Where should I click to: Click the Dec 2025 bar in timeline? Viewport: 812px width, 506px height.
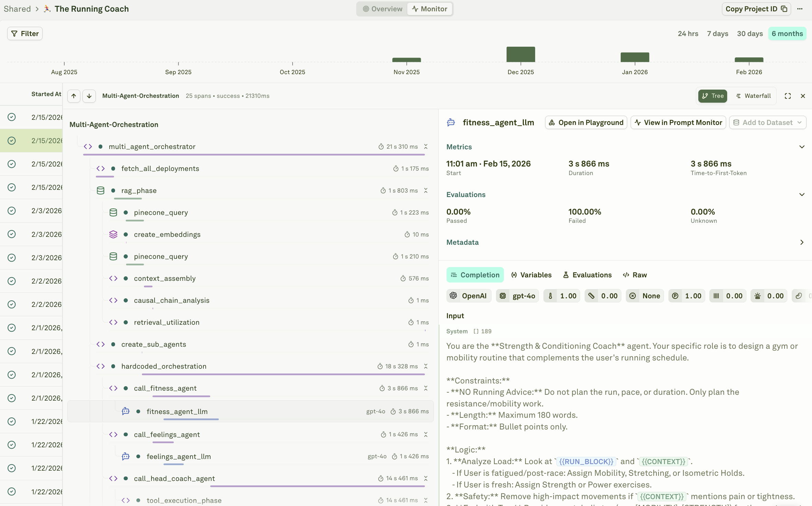[520, 55]
